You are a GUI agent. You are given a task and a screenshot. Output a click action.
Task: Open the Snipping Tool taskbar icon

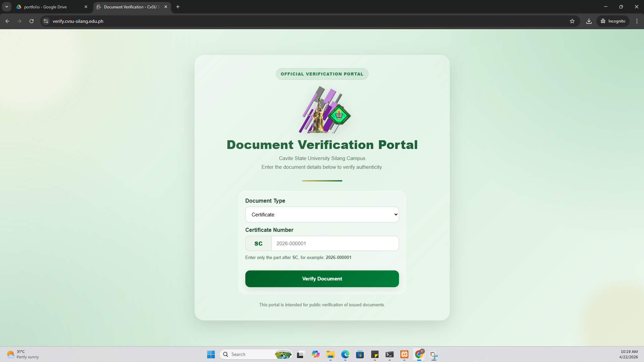(x=434, y=354)
